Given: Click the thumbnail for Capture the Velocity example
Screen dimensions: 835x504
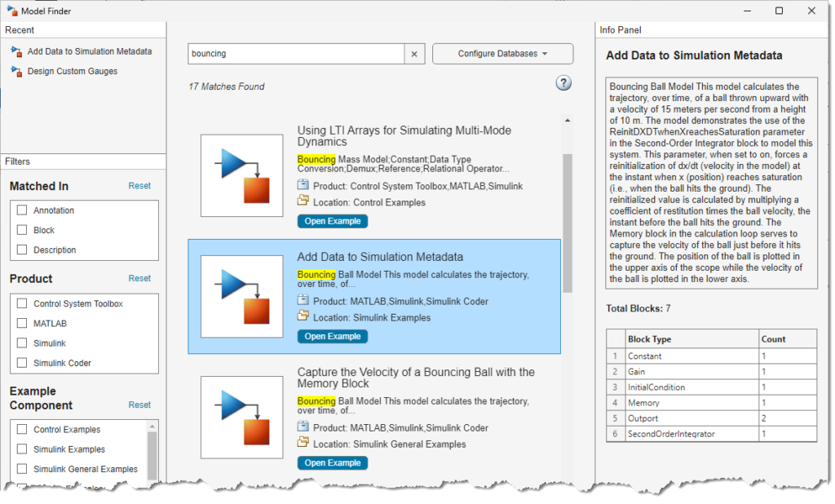Looking at the screenshot, I should pos(241,418).
